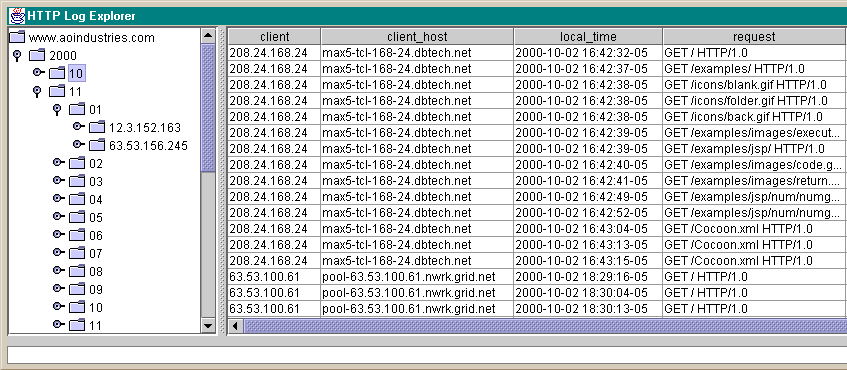The width and height of the screenshot is (847, 370).
Task: Click the www.aoindustries.com root folder icon
Action: coord(17,37)
